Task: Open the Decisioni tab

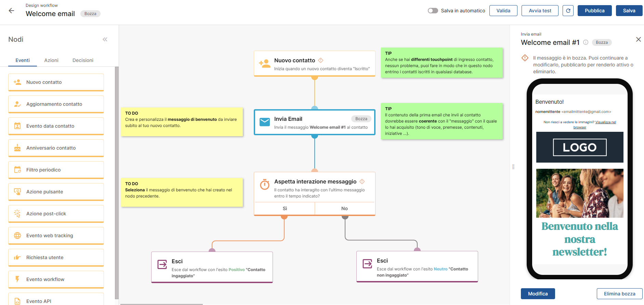Action: pyautogui.click(x=83, y=60)
